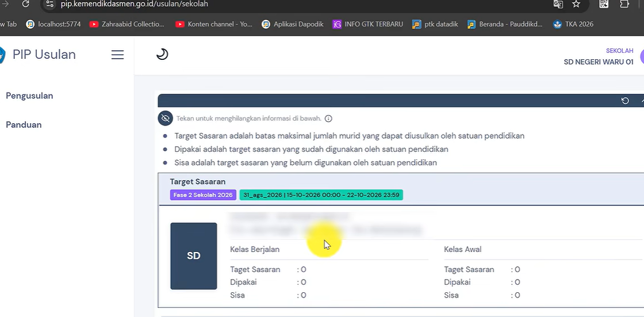Refresh the card using reload icon
The image size is (644, 317).
click(x=625, y=101)
